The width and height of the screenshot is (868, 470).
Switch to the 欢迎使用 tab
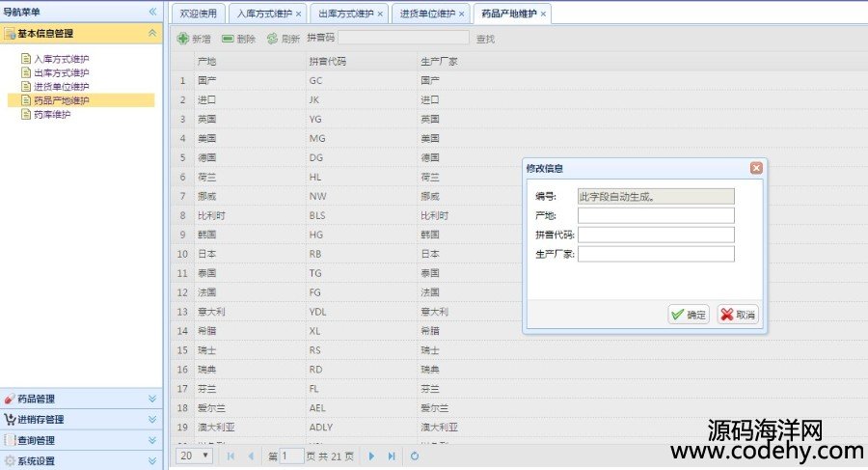(x=199, y=14)
